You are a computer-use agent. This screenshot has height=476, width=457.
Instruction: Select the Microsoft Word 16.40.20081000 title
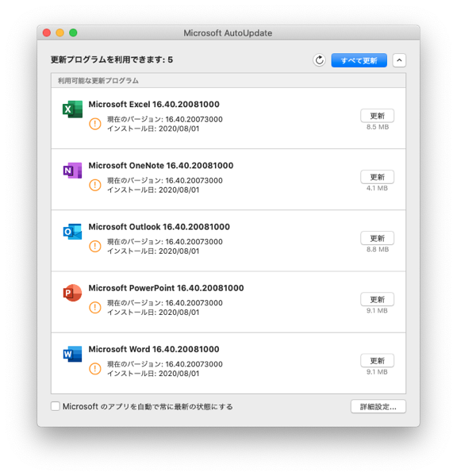point(154,349)
